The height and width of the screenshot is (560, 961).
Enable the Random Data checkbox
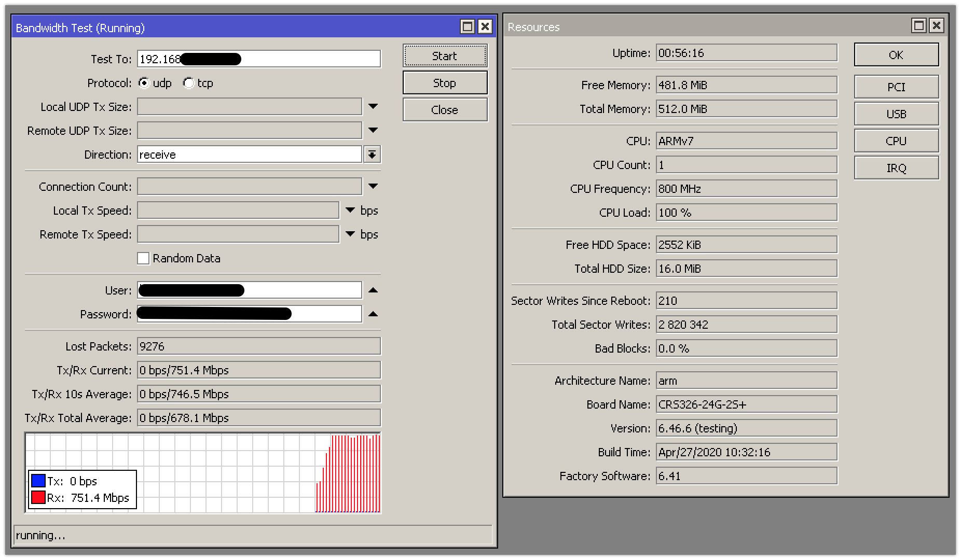pyautogui.click(x=143, y=258)
